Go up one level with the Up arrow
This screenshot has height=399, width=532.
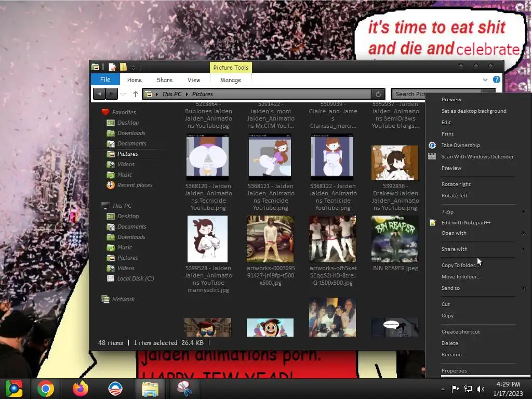tap(136, 94)
